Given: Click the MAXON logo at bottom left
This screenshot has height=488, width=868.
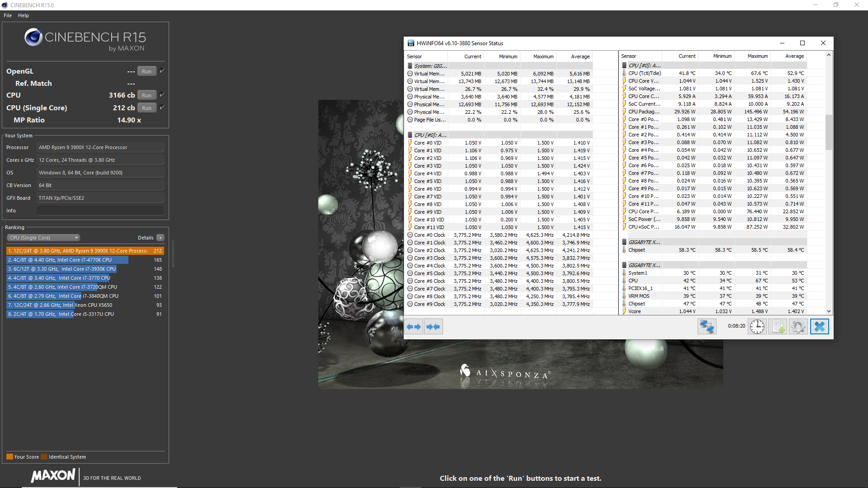Looking at the screenshot, I should [x=53, y=475].
